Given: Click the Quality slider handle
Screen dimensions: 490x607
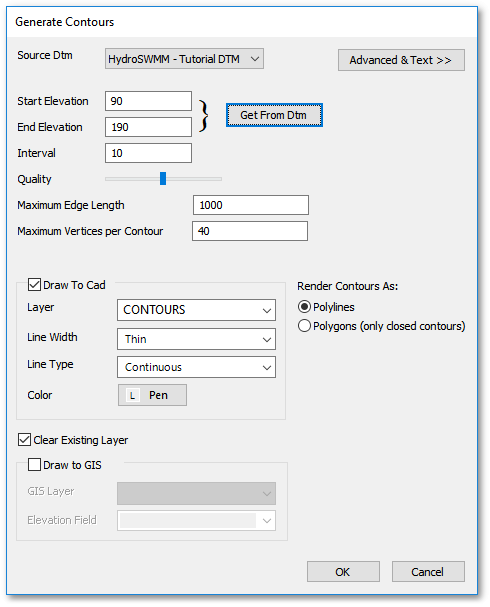Looking at the screenshot, I should pos(163,178).
